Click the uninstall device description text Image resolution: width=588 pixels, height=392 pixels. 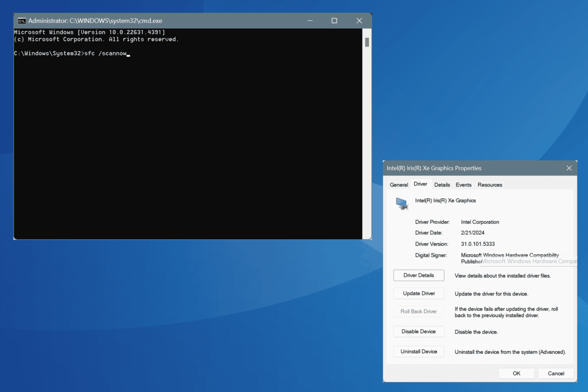510,352
